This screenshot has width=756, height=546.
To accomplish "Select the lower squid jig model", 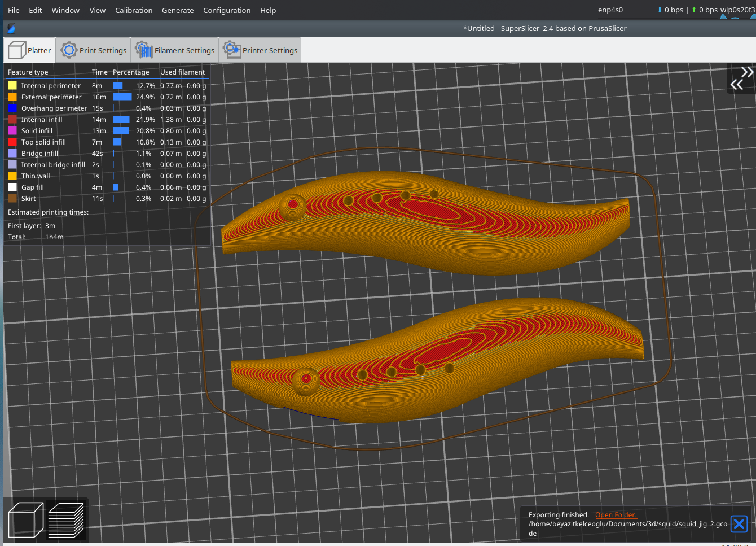I will [440, 361].
